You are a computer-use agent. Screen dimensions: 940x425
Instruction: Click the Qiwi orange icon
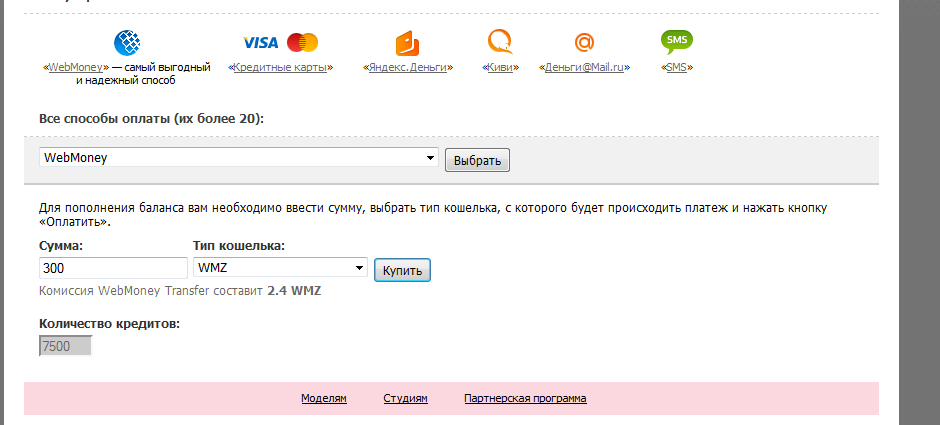pyautogui.click(x=499, y=42)
